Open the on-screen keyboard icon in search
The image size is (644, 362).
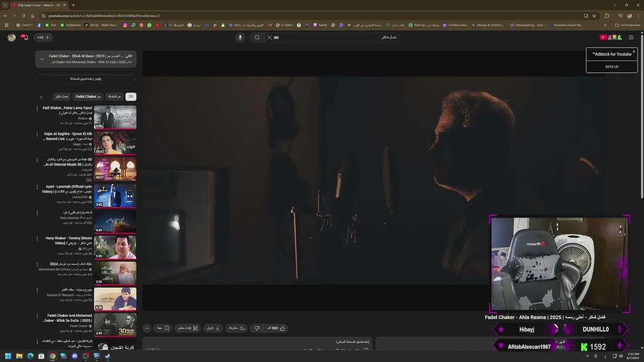click(276, 37)
